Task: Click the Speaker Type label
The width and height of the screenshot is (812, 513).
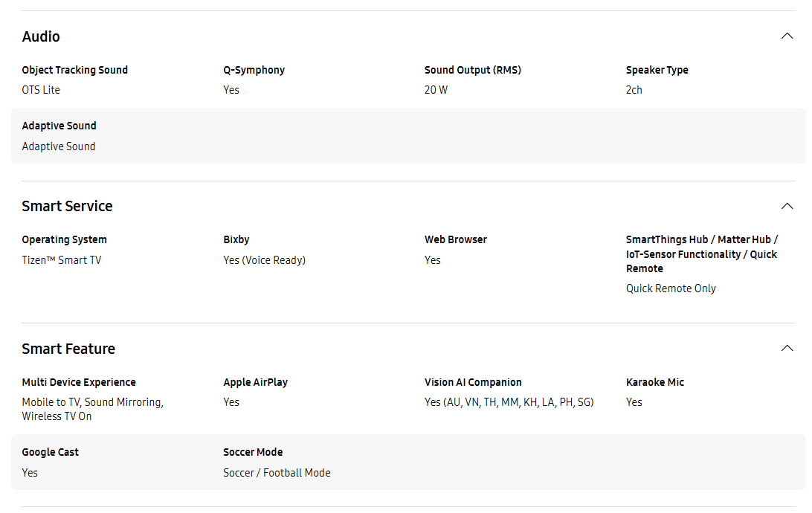Action: coord(657,70)
